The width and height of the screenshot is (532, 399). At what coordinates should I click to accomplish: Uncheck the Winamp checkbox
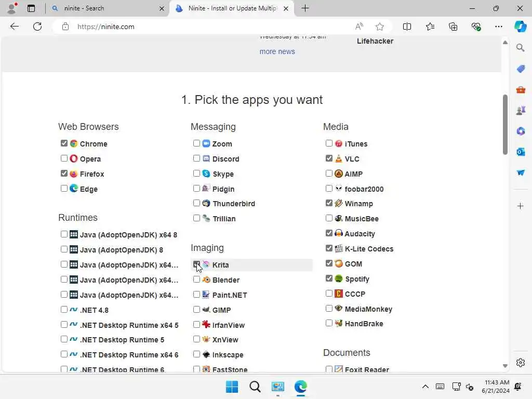click(329, 203)
